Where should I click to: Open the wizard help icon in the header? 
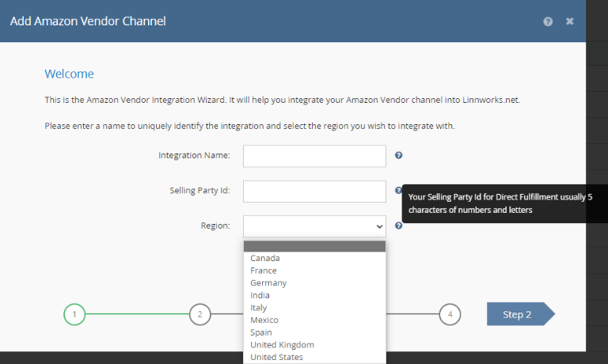(x=548, y=21)
